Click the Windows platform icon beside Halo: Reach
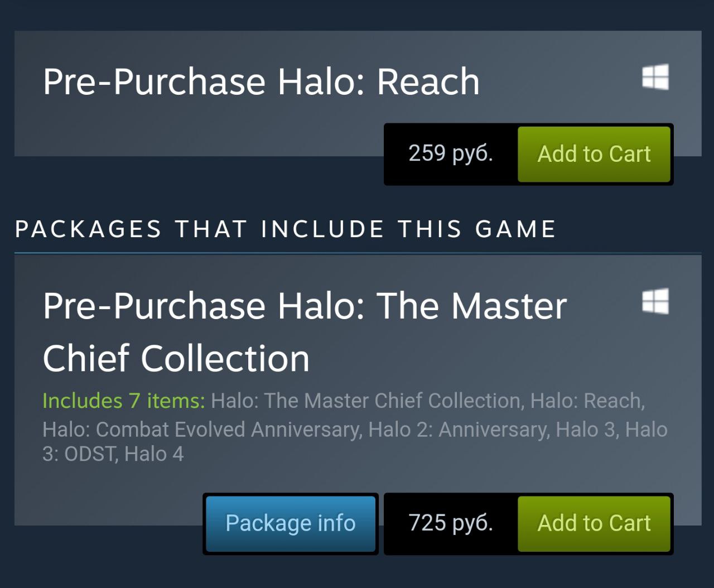Viewport: 714px width, 588px height. point(655,77)
